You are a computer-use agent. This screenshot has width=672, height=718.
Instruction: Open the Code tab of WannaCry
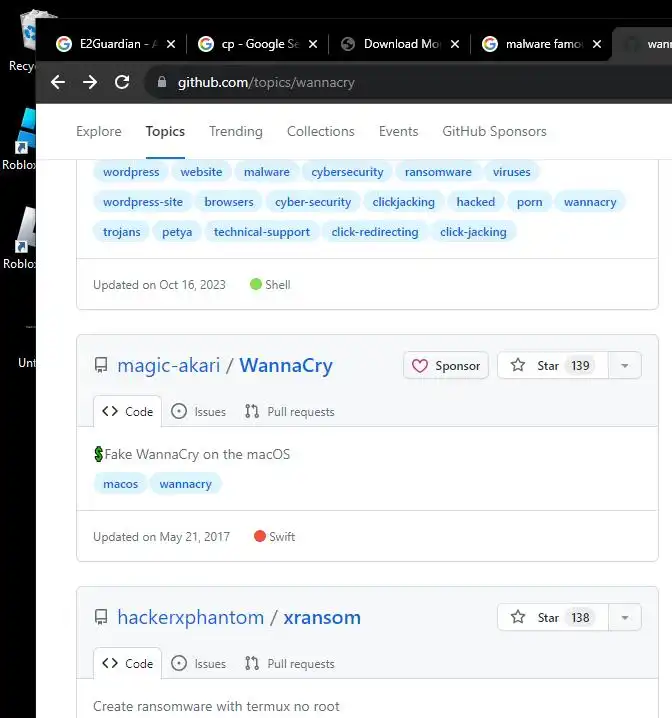(x=128, y=412)
